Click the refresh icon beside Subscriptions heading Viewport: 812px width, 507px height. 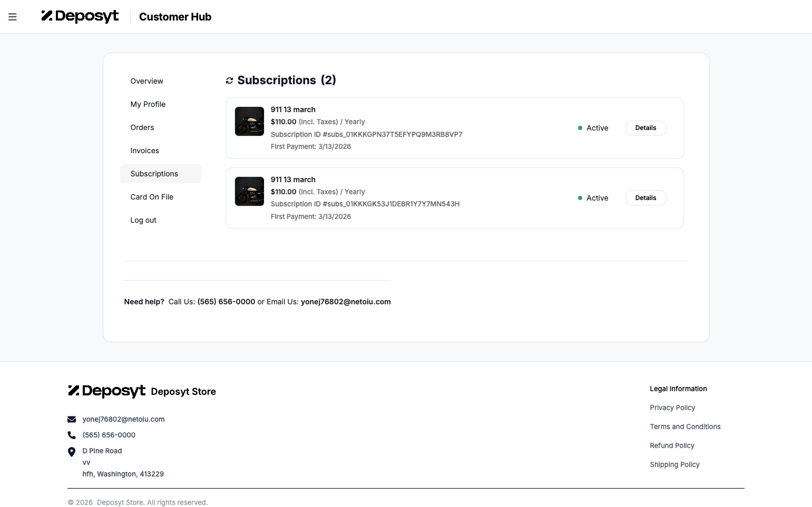tap(229, 81)
